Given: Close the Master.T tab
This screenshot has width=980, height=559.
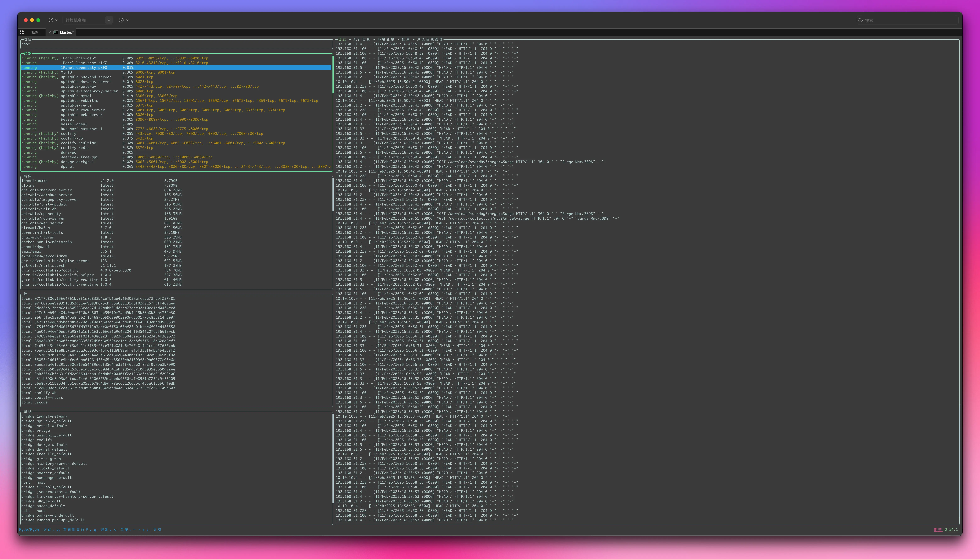Looking at the screenshot, I should point(50,32).
